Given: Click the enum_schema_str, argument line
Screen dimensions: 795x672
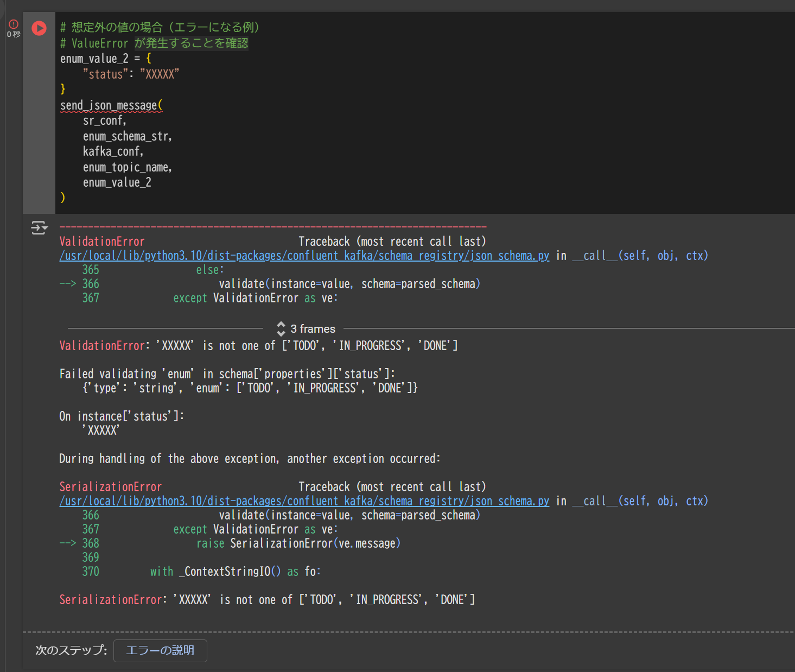Looking at the screenshot, I should 128,136.
